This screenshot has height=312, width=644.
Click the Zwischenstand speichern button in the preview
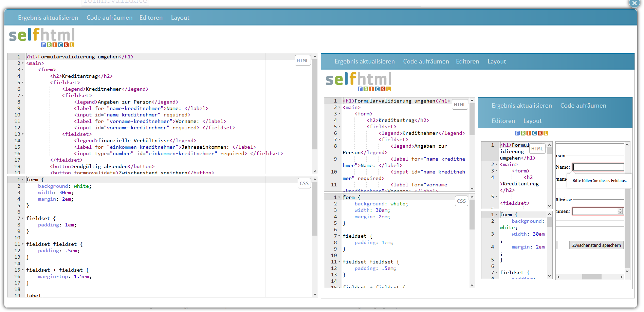[596, 245]
